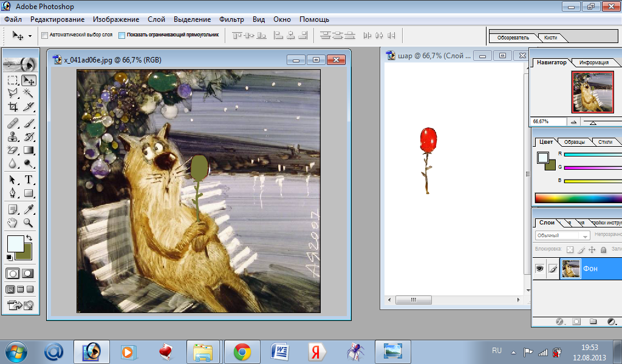Reset to default black and white colors
This screenshot has height=364, width=622.
(10, 257)
